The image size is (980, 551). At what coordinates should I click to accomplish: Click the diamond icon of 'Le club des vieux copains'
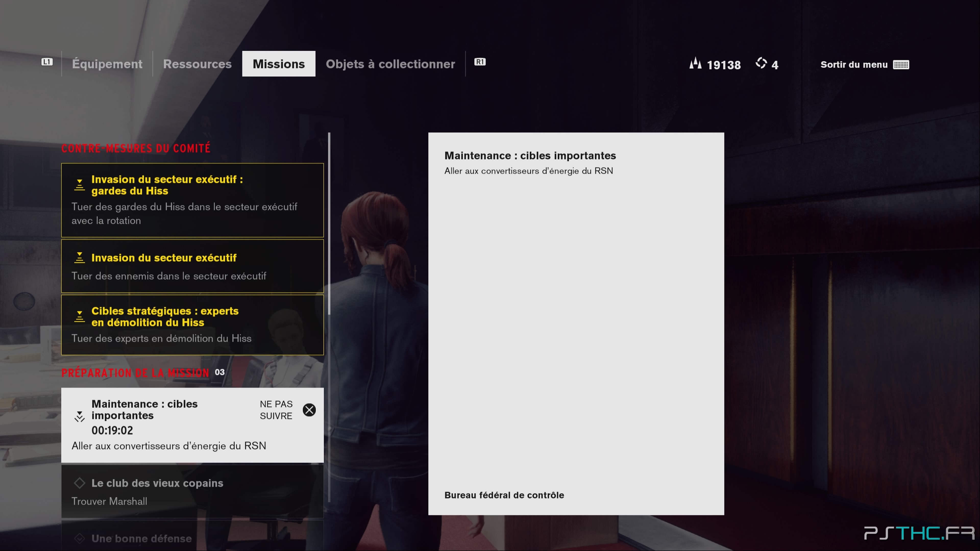click(x=80, y=483)
